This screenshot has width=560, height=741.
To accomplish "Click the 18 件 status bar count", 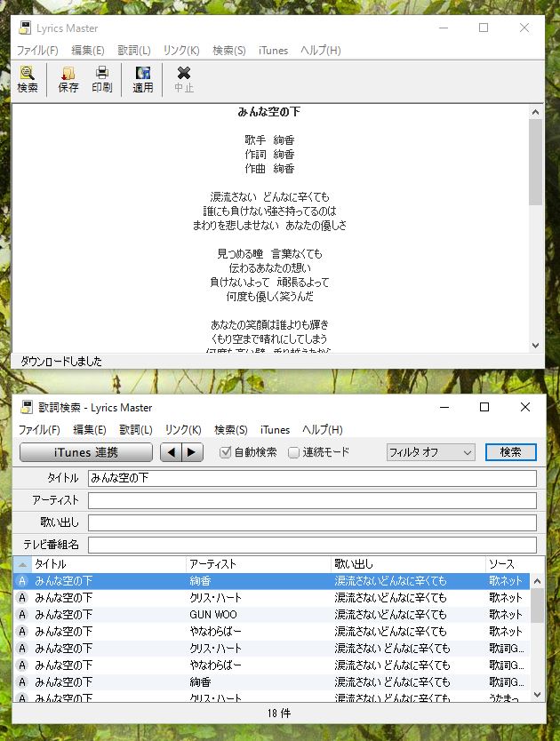I will (x=279, y=713).
